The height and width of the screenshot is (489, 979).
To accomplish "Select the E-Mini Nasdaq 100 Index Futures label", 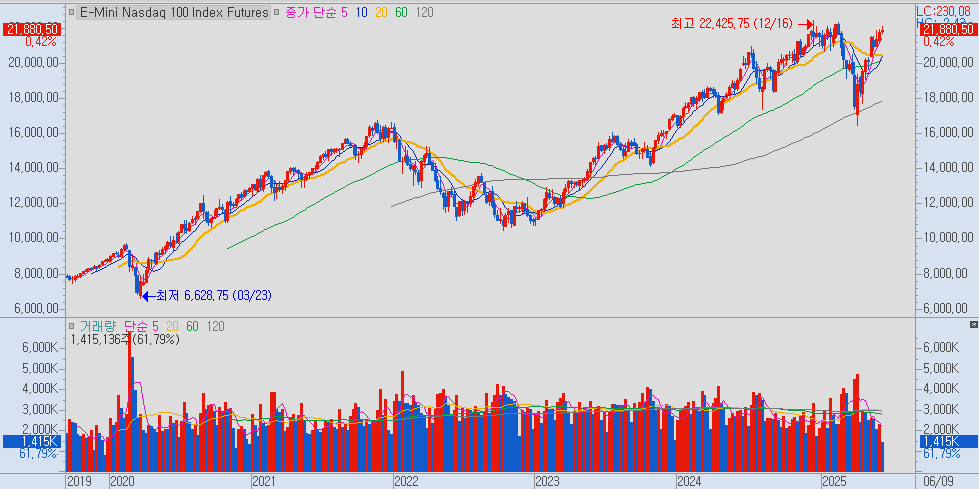I will (173, 12).
